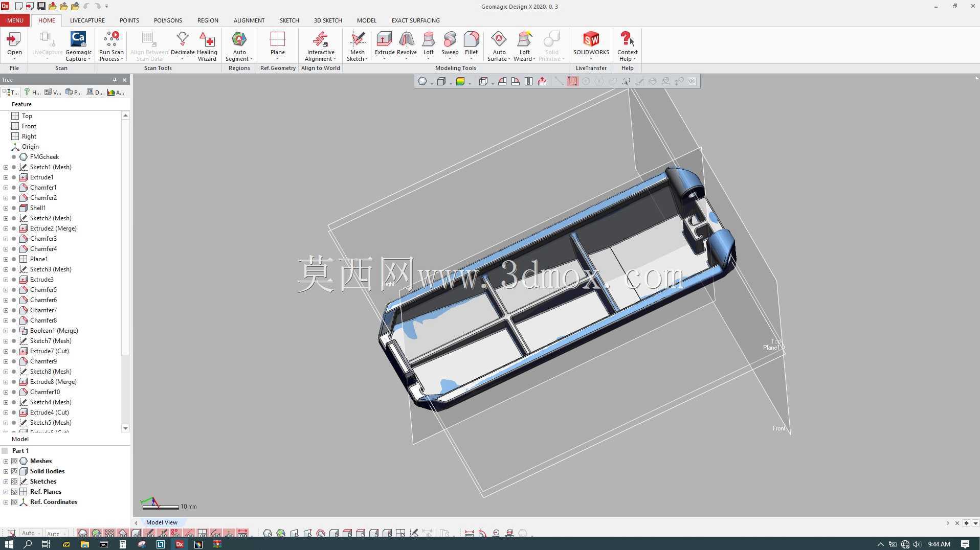Start the Run Scan Process tool

coord(111,45)
